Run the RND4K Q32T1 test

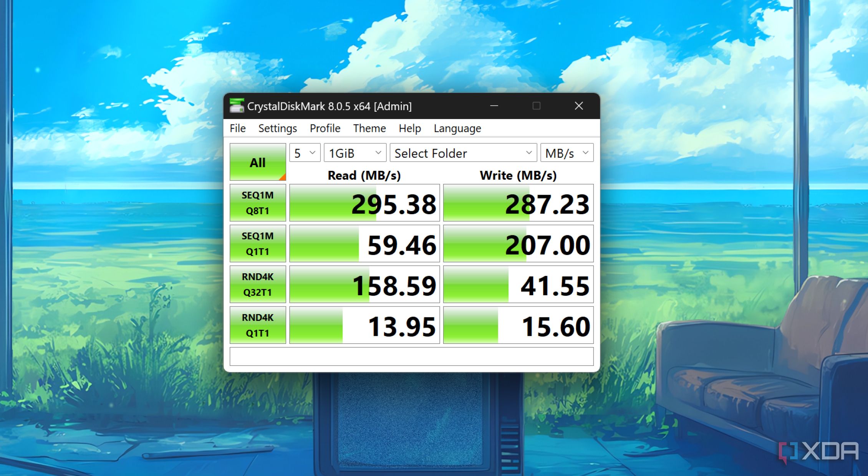258,284
